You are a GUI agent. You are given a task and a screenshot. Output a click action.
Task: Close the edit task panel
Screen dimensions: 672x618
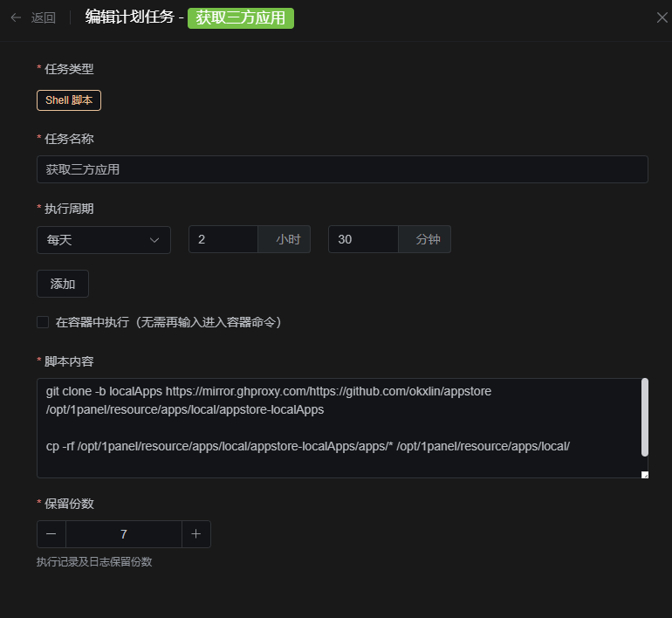point(662,17)
